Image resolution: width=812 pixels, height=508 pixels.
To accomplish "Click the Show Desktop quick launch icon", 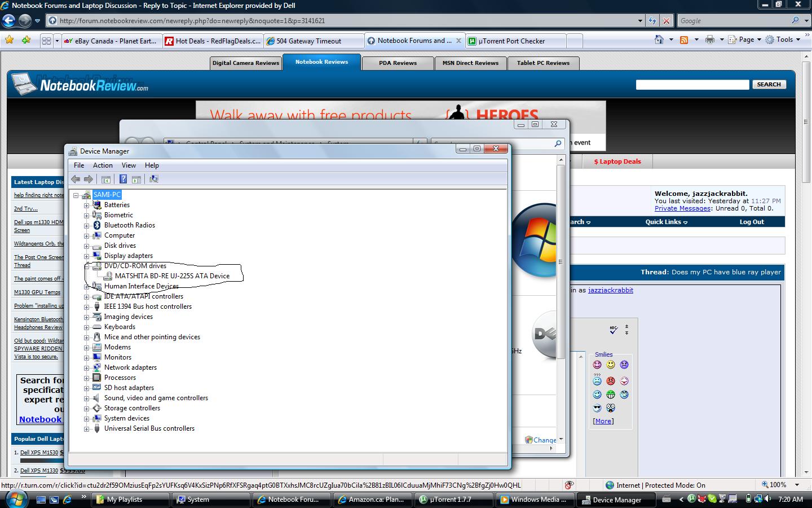I will [x=41, y=500].
